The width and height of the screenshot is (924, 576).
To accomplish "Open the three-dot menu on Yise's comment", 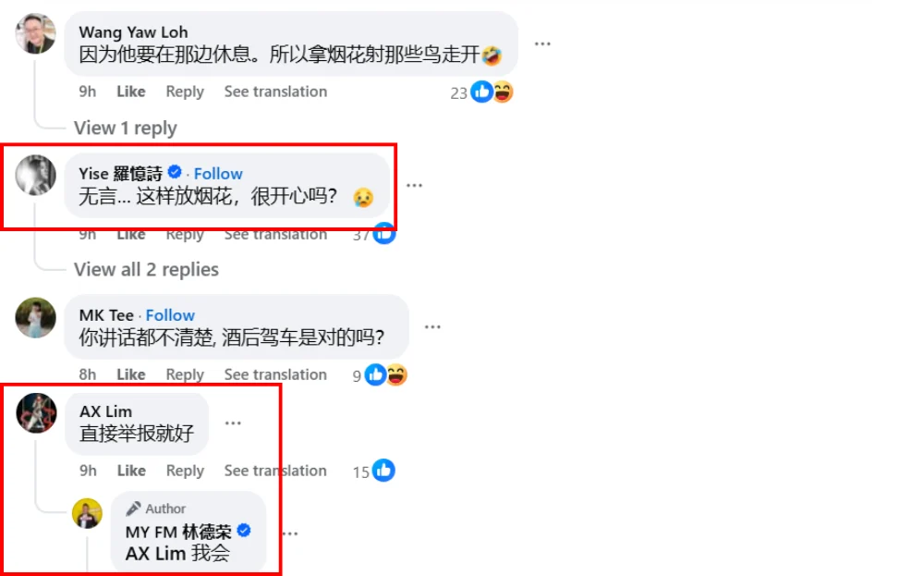I will click(414, 185).
